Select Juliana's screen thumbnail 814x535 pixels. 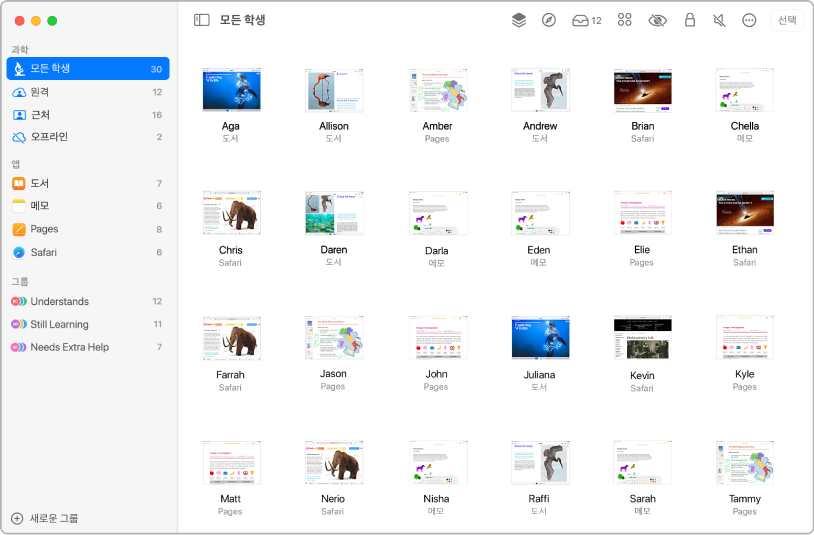(540, 337)
